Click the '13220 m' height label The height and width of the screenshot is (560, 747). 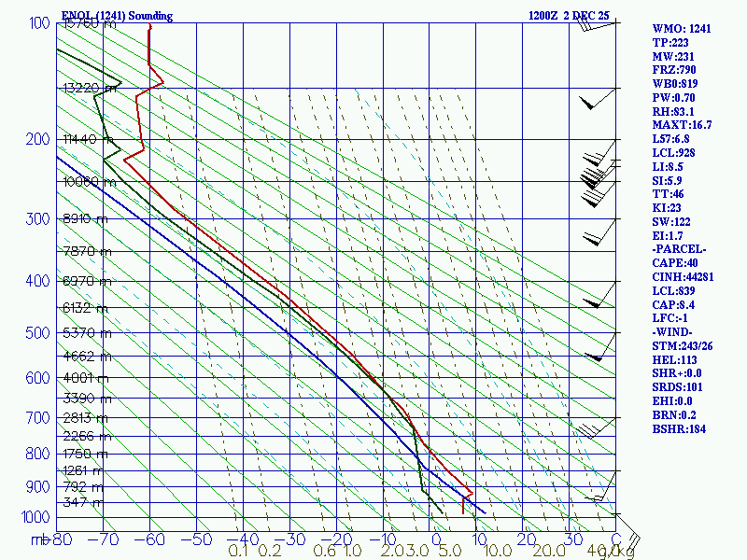click(x=90, y=88)
